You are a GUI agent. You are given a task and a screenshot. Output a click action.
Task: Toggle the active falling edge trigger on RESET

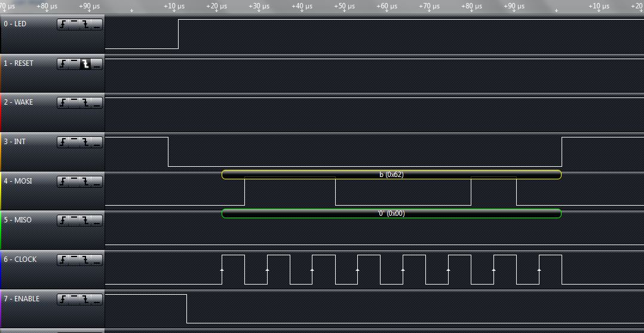(x=85, y=64)
